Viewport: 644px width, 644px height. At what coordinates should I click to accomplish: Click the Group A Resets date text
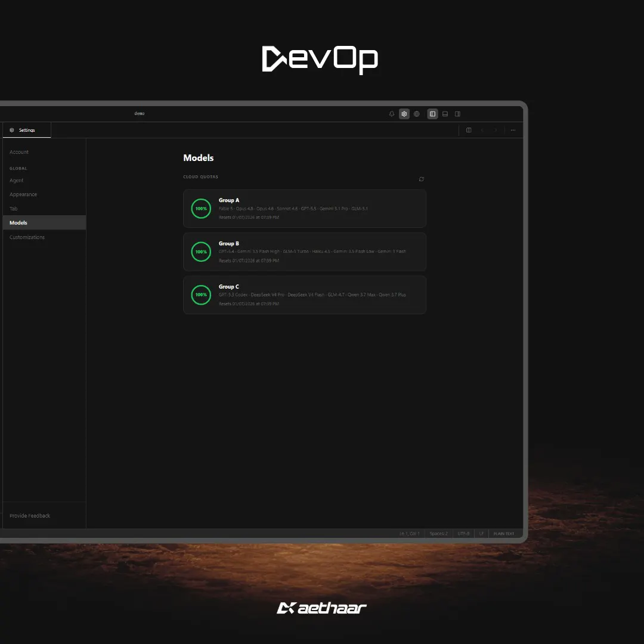249,217
